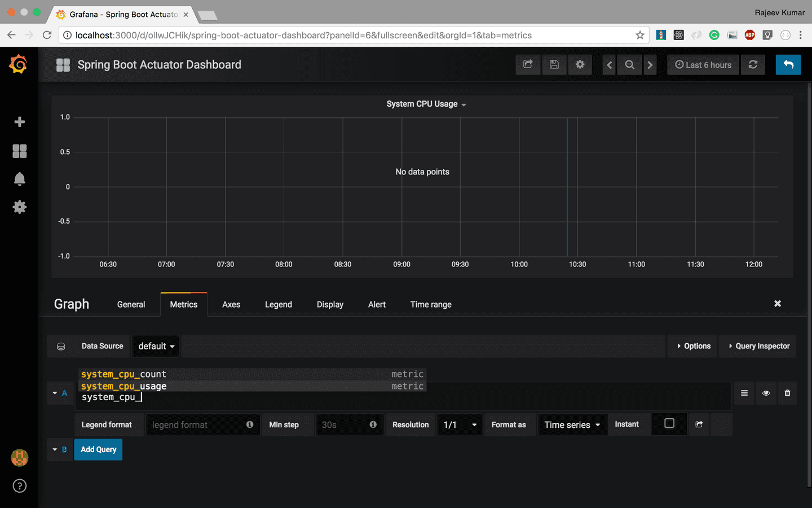Click the zoom out time range magnifier
This screenshot has width=812, height=508.
pyautogui.click(x=629, y=65)
